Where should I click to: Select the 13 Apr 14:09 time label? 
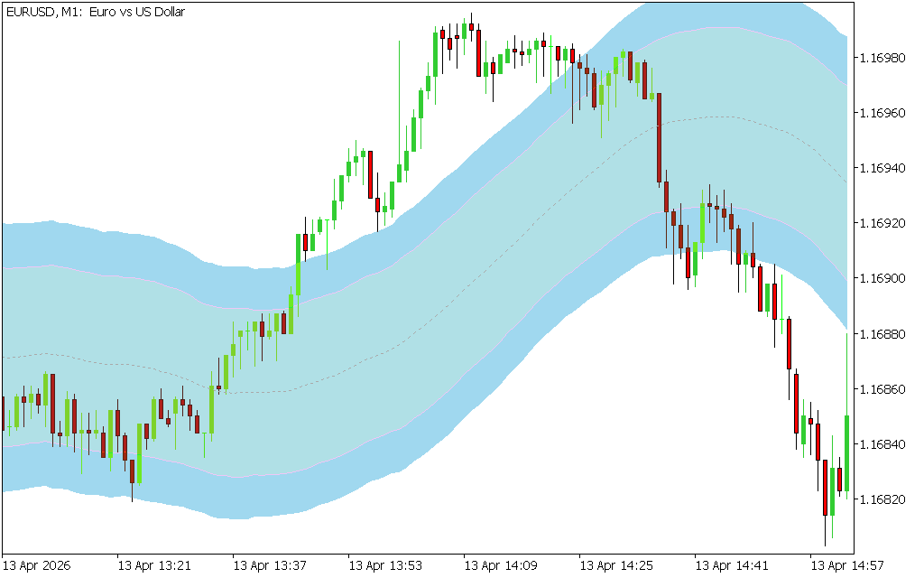[501, 566]
